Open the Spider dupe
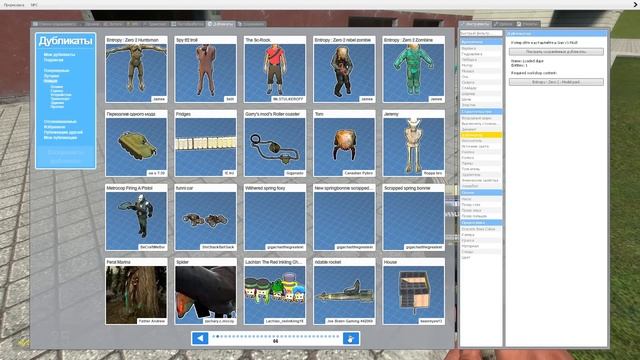This screenshot has height=360, width=640. point(205,291)
